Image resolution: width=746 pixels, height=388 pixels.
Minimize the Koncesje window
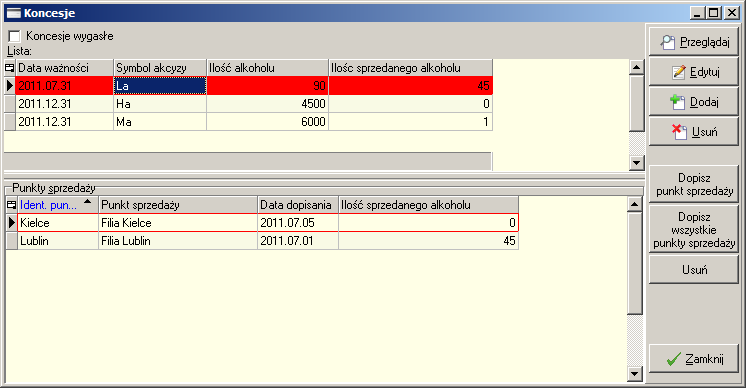697,13
